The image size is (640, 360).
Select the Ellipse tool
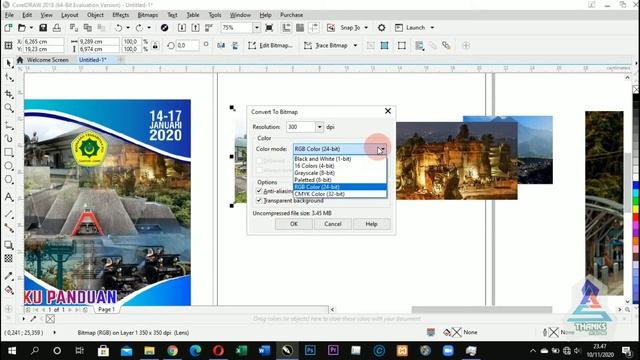click(x=9, y=166)
